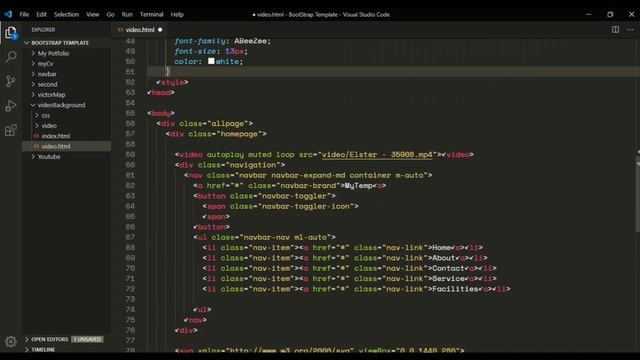Select the video.html editor tab

pyautogui.click(x=140, y=29)
